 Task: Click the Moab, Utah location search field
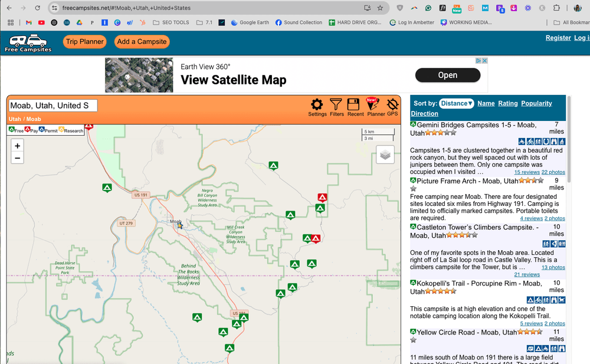point(53,106)
